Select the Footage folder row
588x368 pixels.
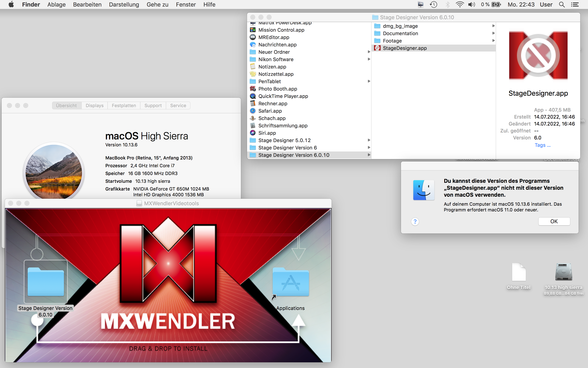point(433,41)
